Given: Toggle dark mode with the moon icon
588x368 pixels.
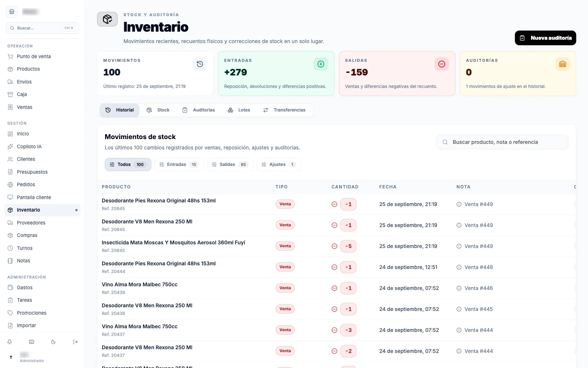Looking at the screenshot, I should 53,342.
